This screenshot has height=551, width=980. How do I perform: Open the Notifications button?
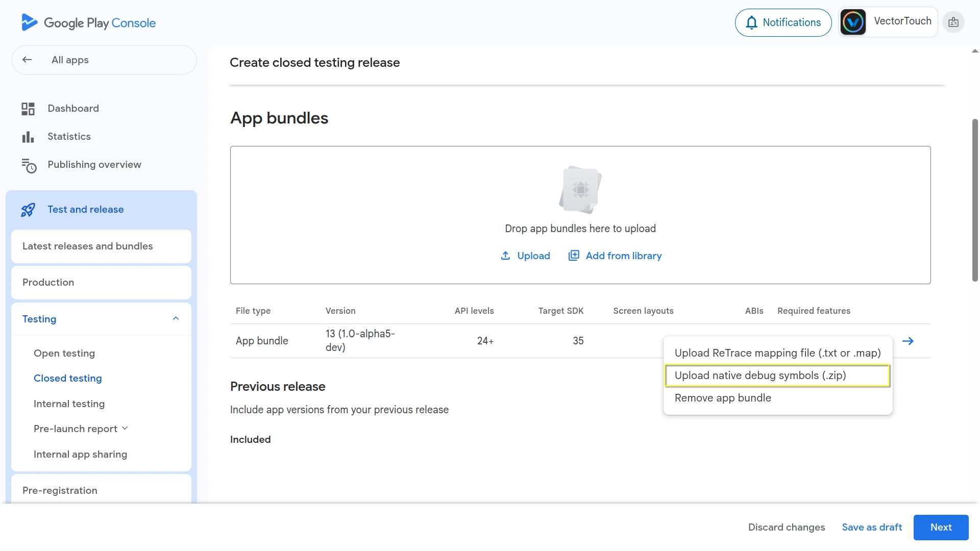tap(783, 22)
